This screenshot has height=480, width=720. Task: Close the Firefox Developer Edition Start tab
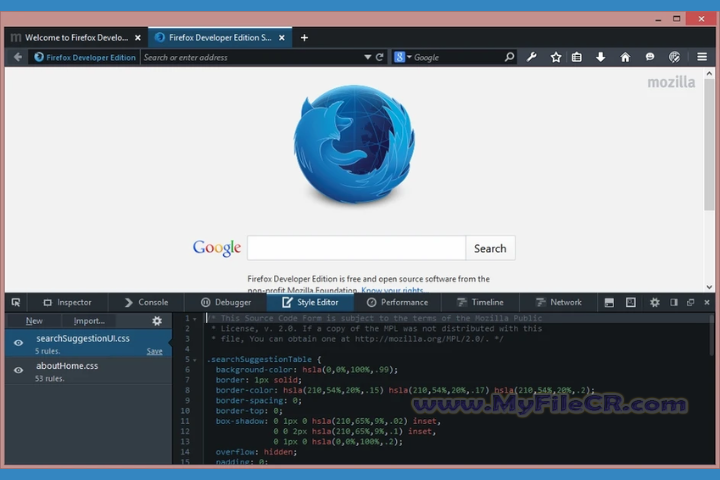(x=282, y=38)
